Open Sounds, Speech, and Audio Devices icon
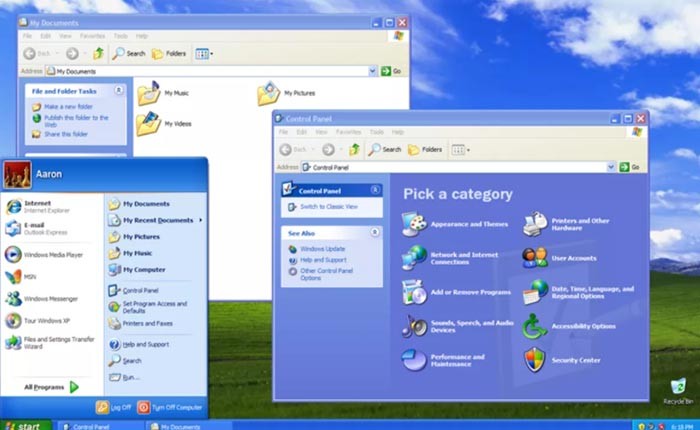The image size is (700, 430). 414,326
